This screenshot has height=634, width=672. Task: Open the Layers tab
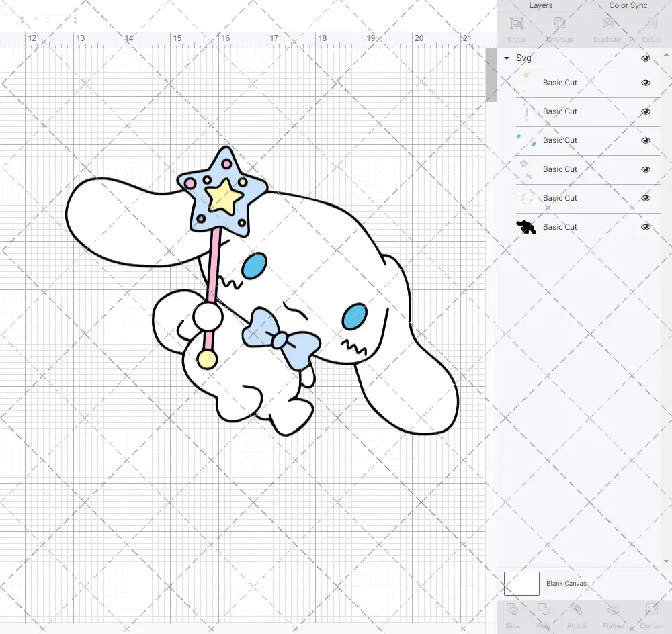(540, 5)
